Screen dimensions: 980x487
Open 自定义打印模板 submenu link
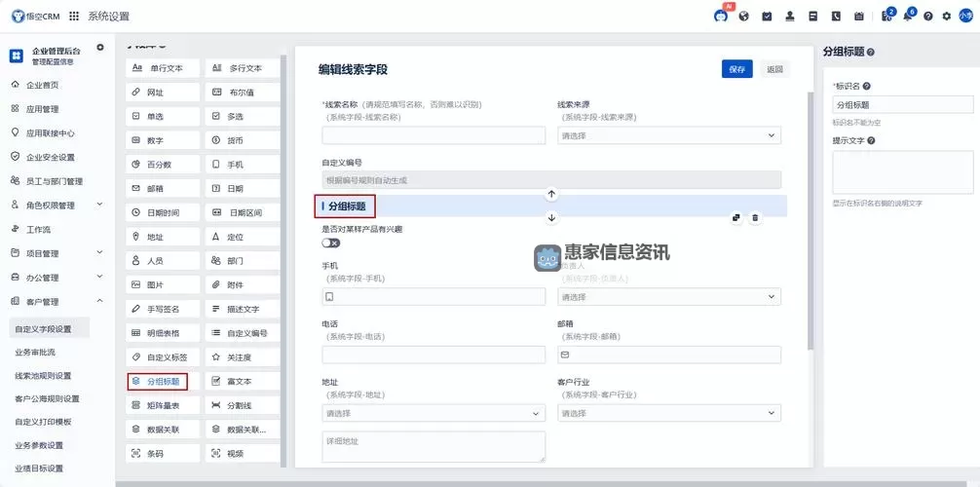point(43,422)
